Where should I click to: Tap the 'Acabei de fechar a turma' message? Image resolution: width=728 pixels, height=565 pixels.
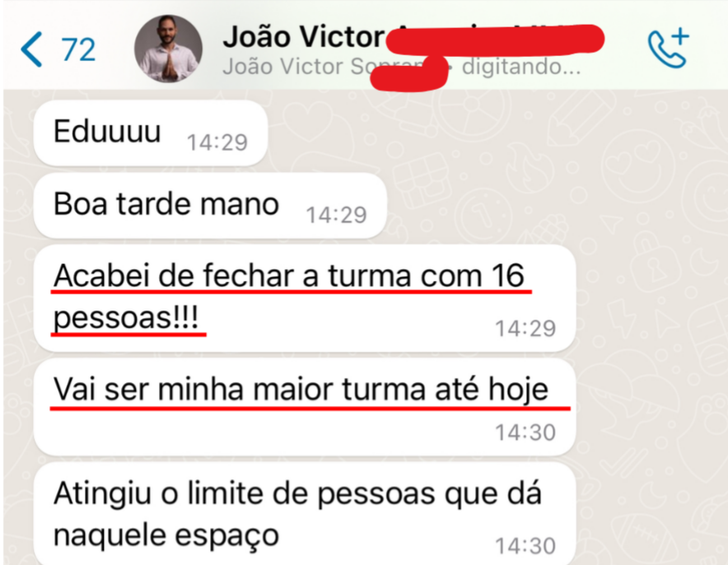305,297
